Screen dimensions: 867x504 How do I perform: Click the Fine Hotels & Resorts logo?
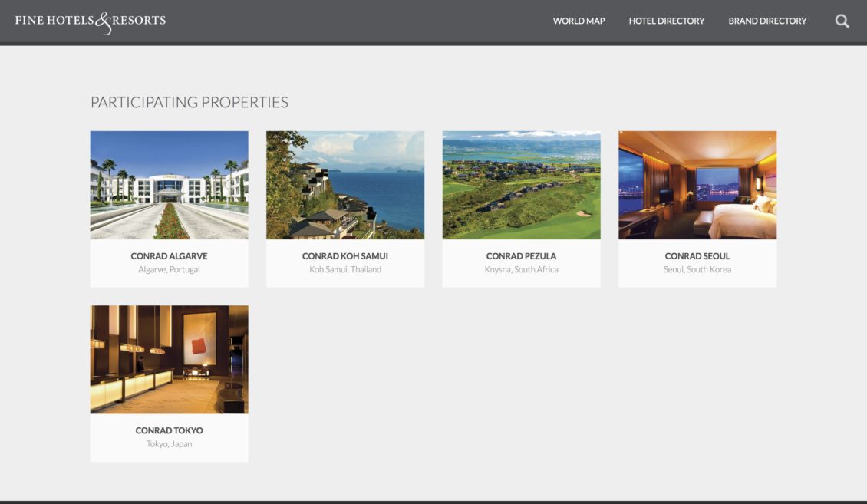point(90,22)
